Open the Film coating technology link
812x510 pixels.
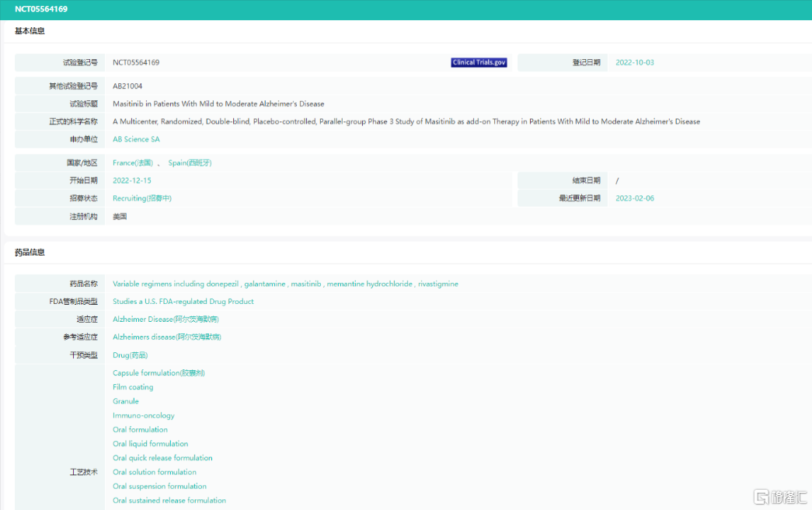click(133, 387)
